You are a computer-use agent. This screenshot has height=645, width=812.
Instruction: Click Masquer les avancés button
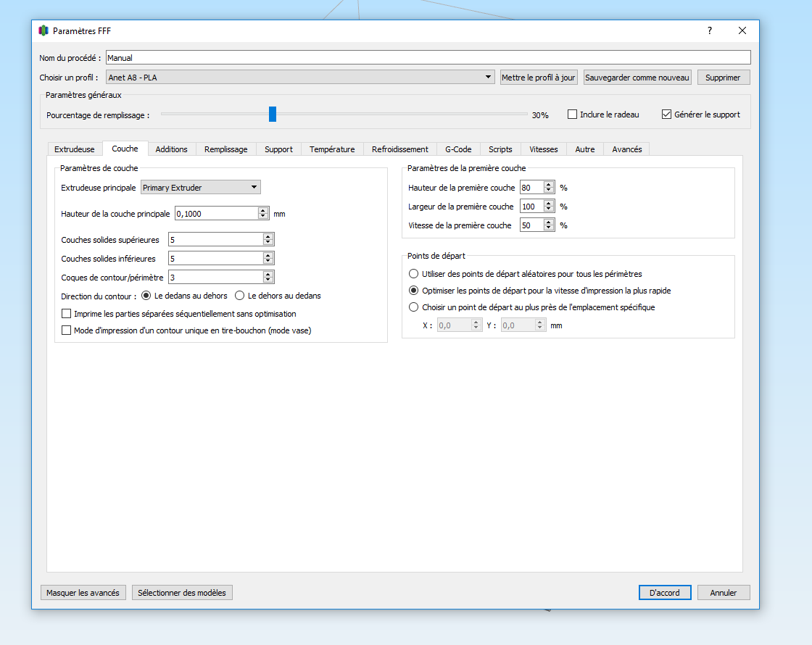click(x=83, y=593)
